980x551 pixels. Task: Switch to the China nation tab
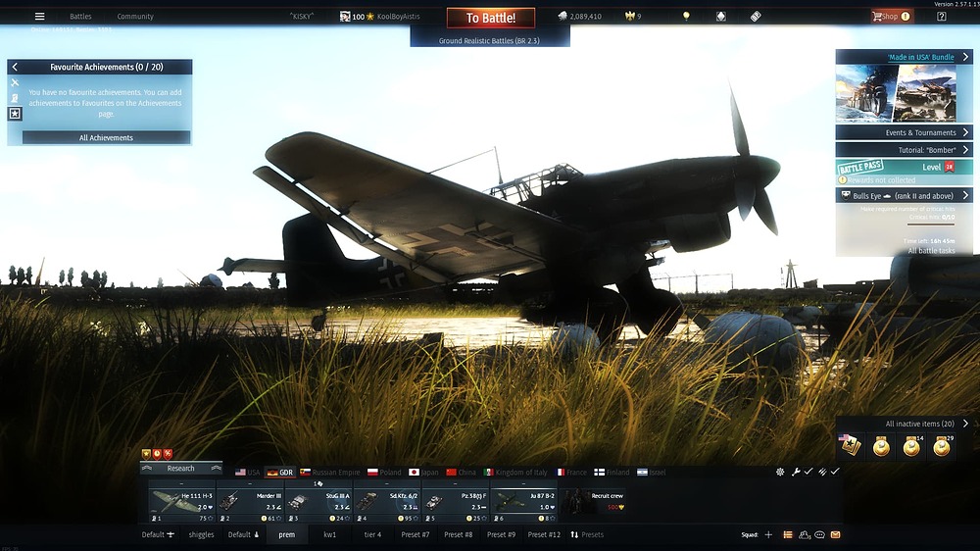(462, 473)
